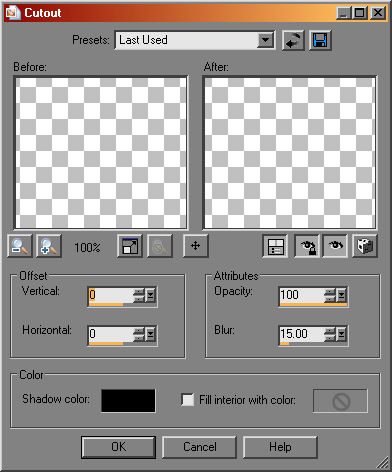Screen dimensions: 392x472
Task: Toggle the auto proof locked eye
Action: pyautogui.click(x=307, y=246)
